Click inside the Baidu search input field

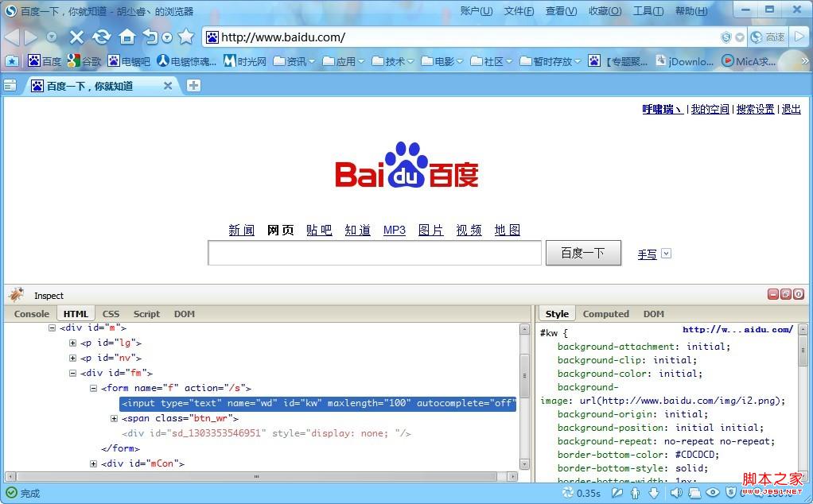click(374, 253)
